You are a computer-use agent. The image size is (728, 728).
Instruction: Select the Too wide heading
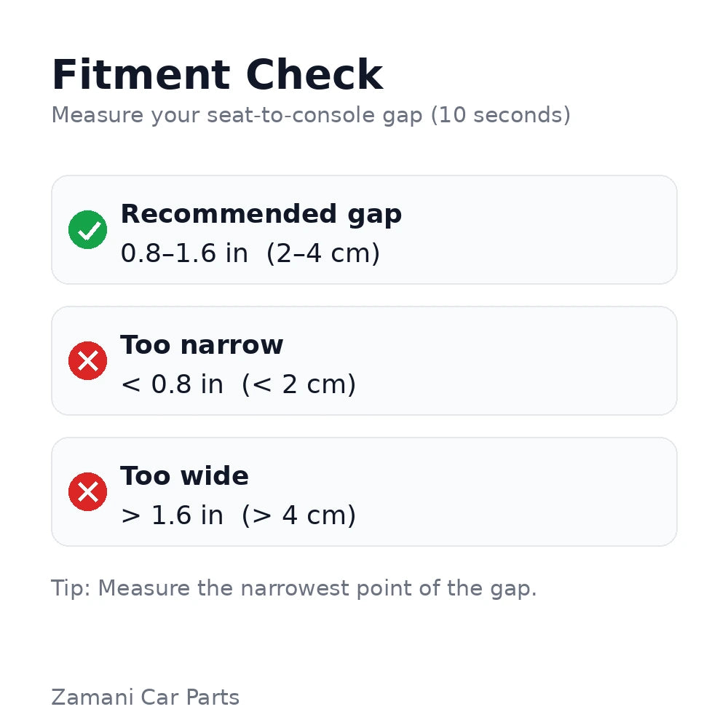pyautogui.click(x=184, y=476)
